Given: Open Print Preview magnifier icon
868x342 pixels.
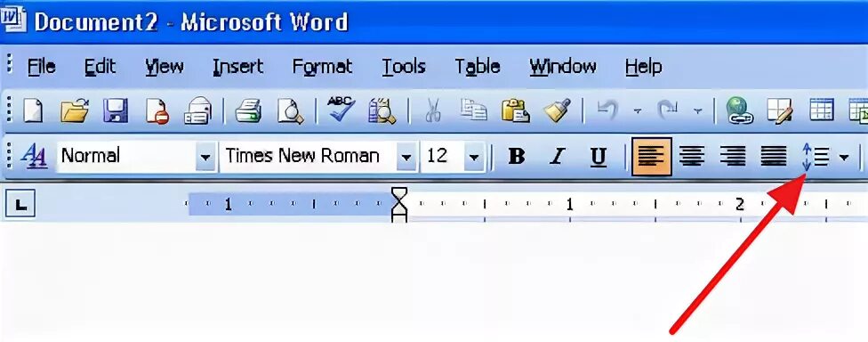Looking at the screenshot, I should click(290, 110).
